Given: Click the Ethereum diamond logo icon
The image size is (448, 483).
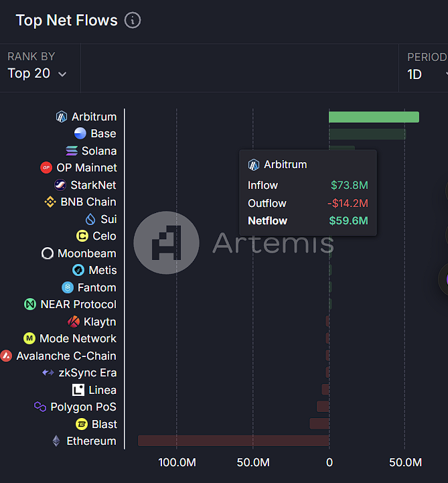Looking at the screenshot, I should coord(56,441).
